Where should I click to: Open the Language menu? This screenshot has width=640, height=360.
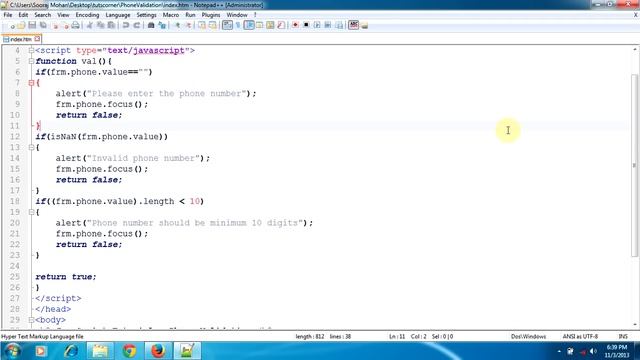coord(118,15)
